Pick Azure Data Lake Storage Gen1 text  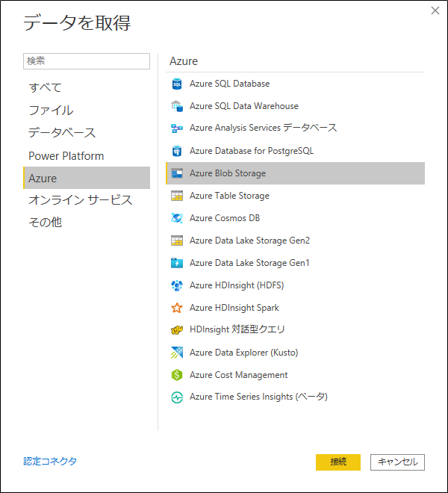(249, 263)
